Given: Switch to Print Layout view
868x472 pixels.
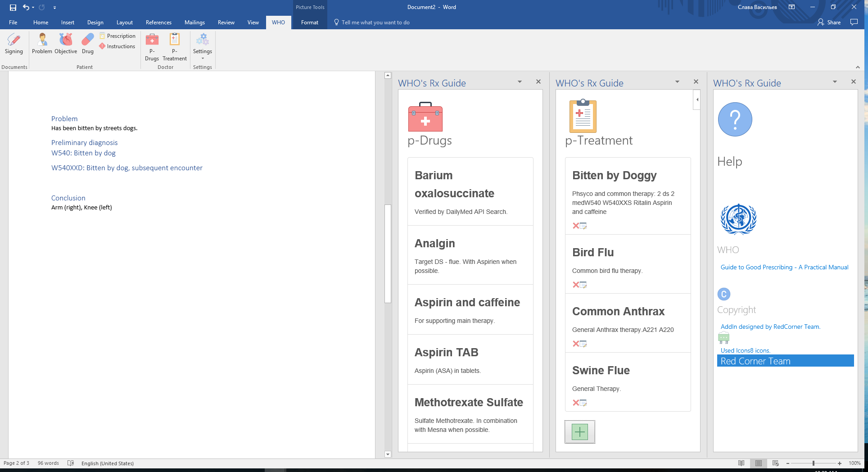Looking at the screenshot, I should pyautogui.click(x=759, y=463).
